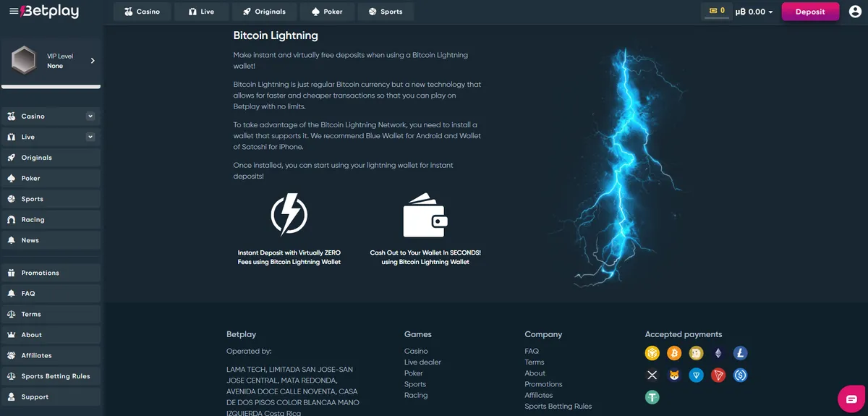Click the scales icon in sidebar Terms
Screen dimensions: 868x416
pyautogui.click(x=12, y=314)
